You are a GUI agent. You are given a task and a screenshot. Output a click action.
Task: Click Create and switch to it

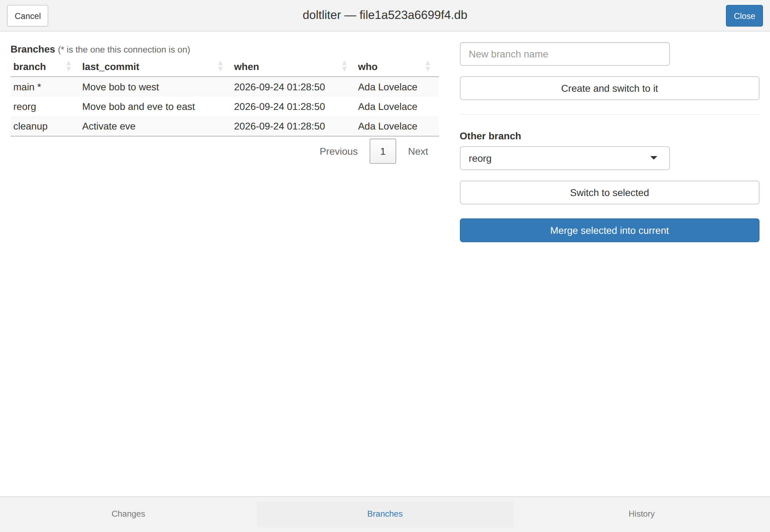609,88
